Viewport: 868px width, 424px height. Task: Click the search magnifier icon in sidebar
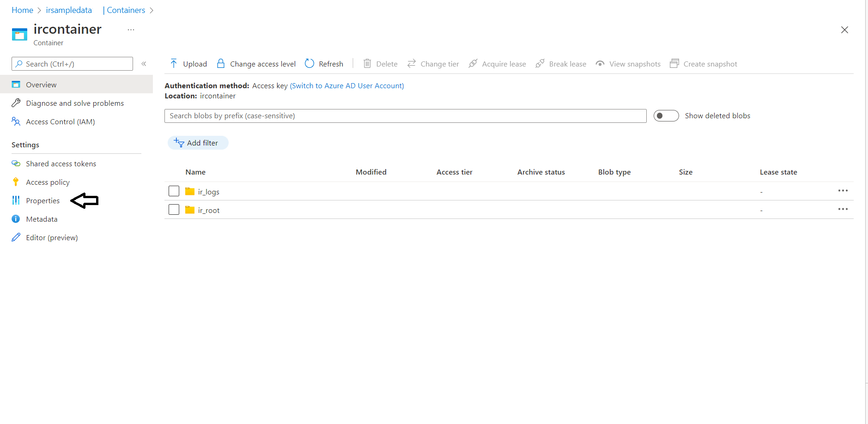pyautogui.click(x=19, y=64)
